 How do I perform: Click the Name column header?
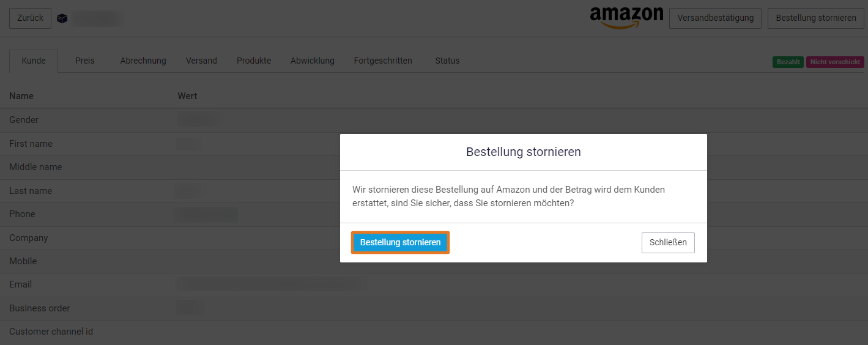pos(21,96)
